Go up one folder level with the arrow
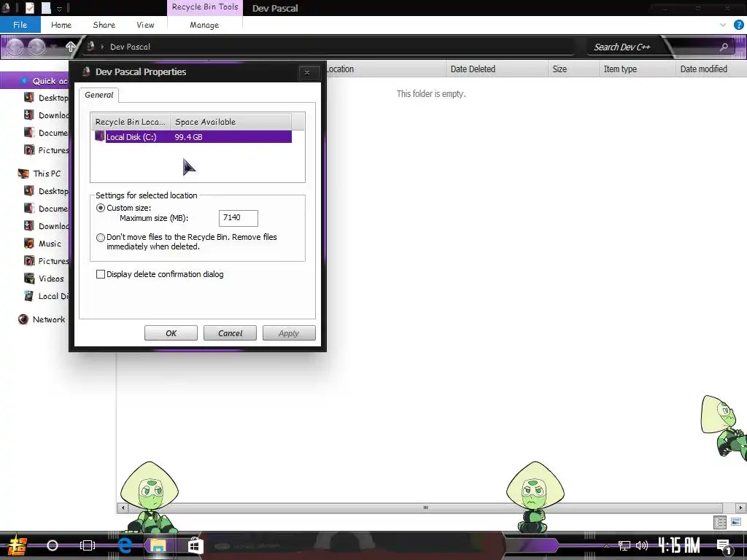747x560 pixels. 71,47
